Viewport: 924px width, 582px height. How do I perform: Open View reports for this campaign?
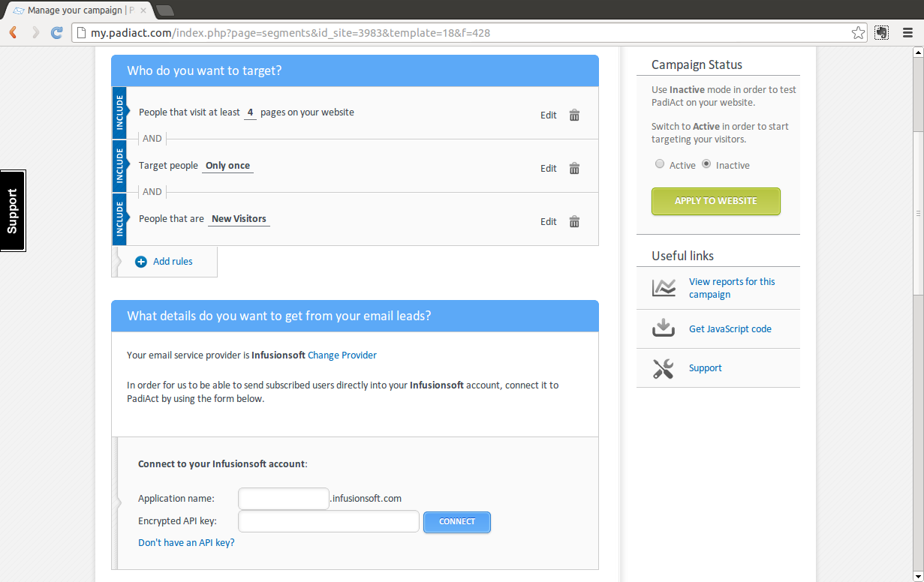click(x=732, y=288)
